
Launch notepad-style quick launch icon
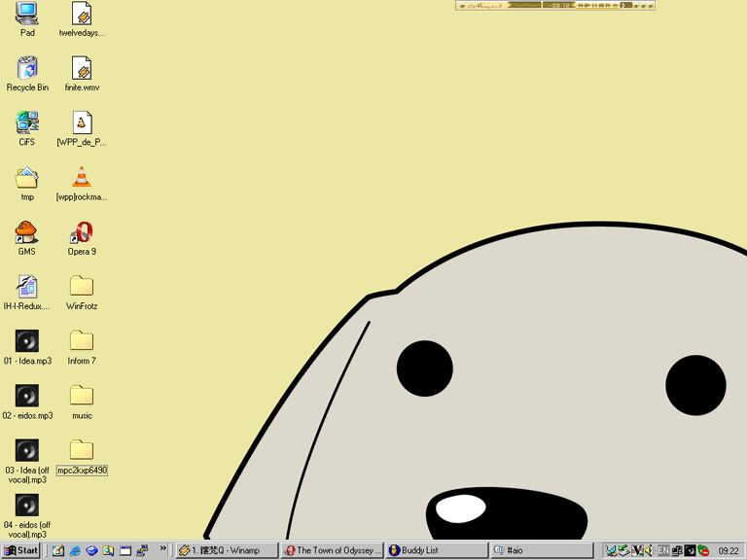coord(58,550)
